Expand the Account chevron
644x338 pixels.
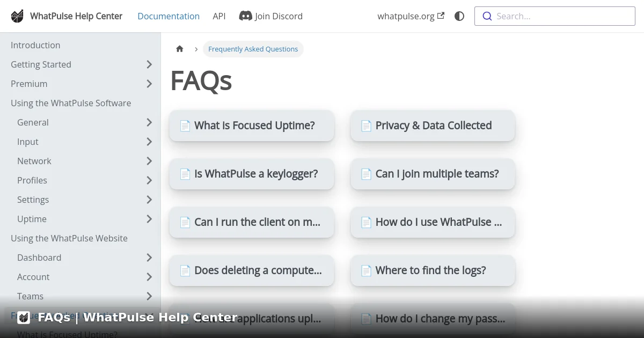click(149, 277)
